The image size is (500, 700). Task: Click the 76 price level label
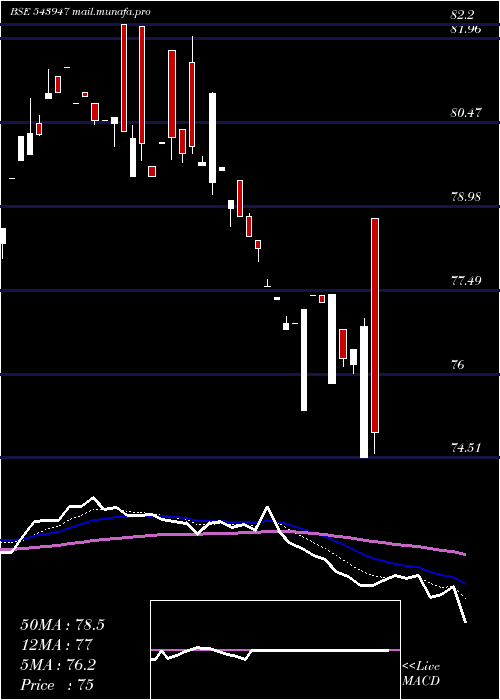click(x=458, y=365)
